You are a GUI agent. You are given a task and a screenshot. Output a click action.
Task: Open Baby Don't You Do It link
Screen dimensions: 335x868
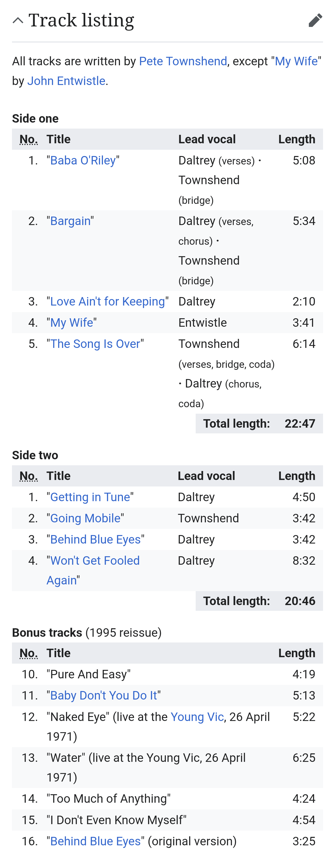(x=103, y=696)
